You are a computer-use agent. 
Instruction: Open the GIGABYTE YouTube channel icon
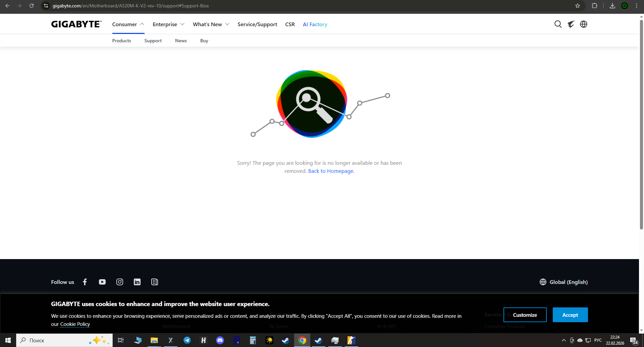click(102, 282)
